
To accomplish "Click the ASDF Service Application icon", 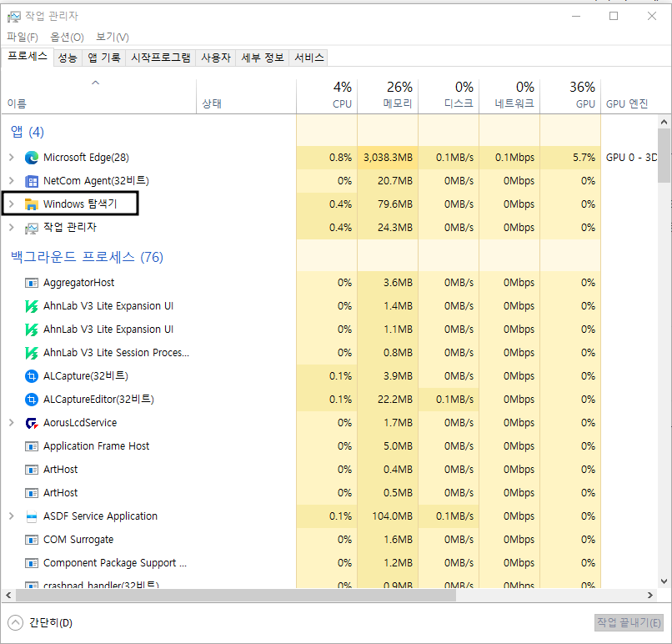I will [32, 516].
